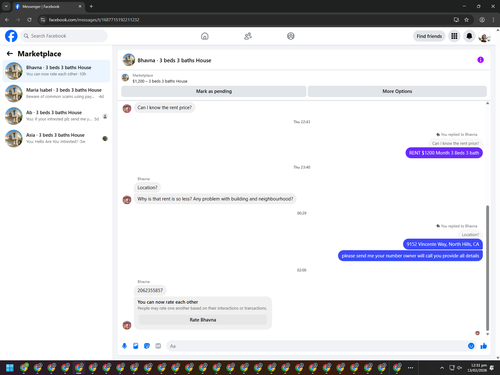
Task: Go back from Marketplace with the arrow
Action: 10,53
